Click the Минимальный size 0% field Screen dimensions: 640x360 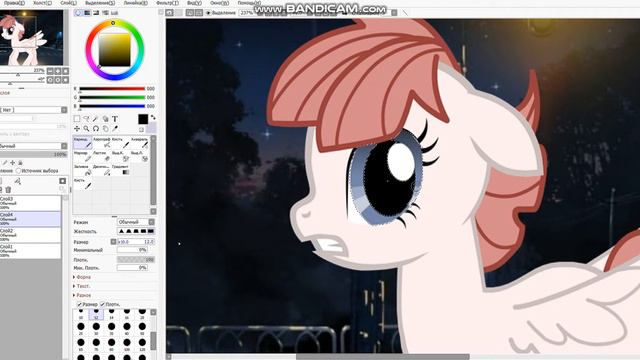[x=132, y=250]
